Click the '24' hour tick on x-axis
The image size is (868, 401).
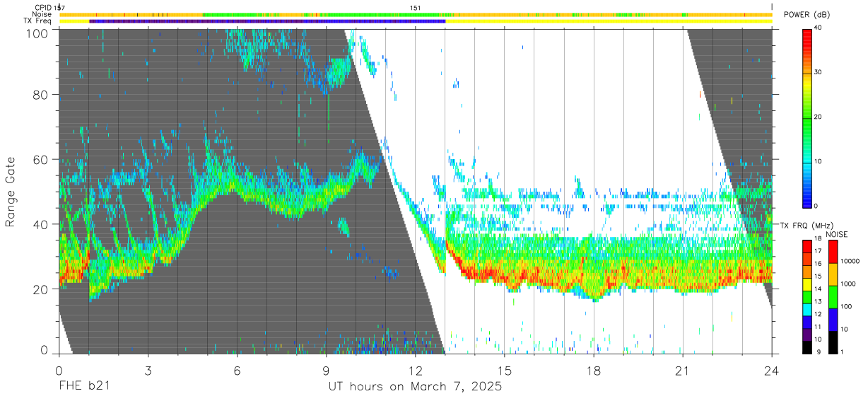(772, 371)
